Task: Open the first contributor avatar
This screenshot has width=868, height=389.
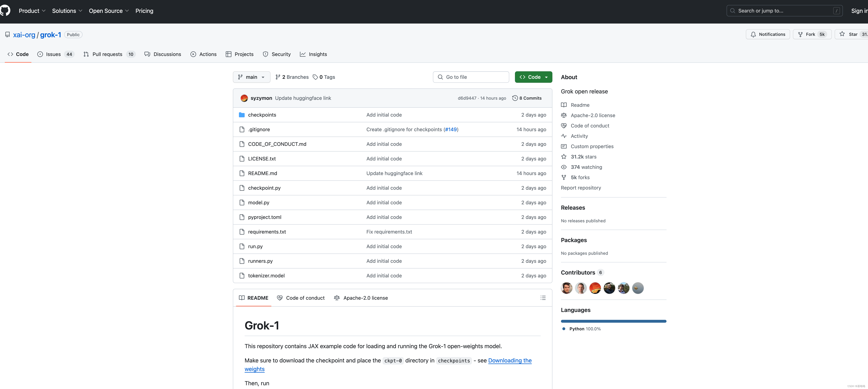Action: pyautogui.click(x=566, y=288)
